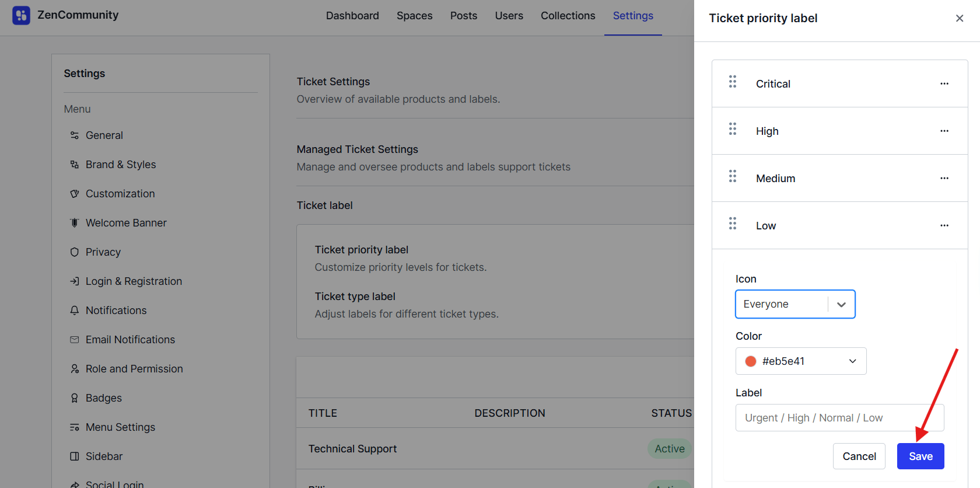Viewport: 980px width, 488px height.
Task: Click the red color swatch circle
Action: [x=751, y=361]
